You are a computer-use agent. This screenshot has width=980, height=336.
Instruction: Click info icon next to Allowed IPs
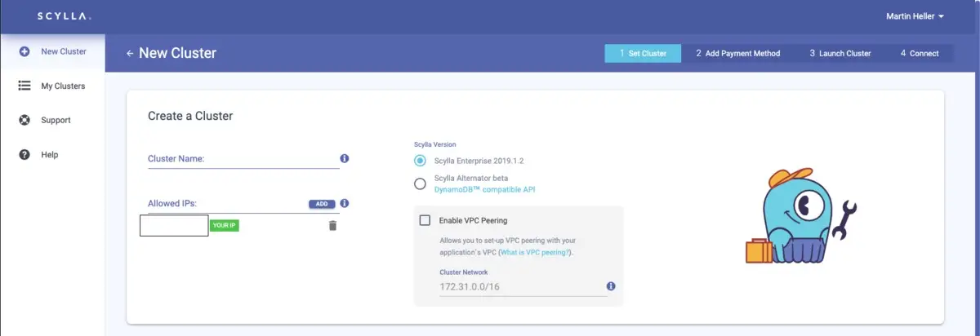(344, 203)
